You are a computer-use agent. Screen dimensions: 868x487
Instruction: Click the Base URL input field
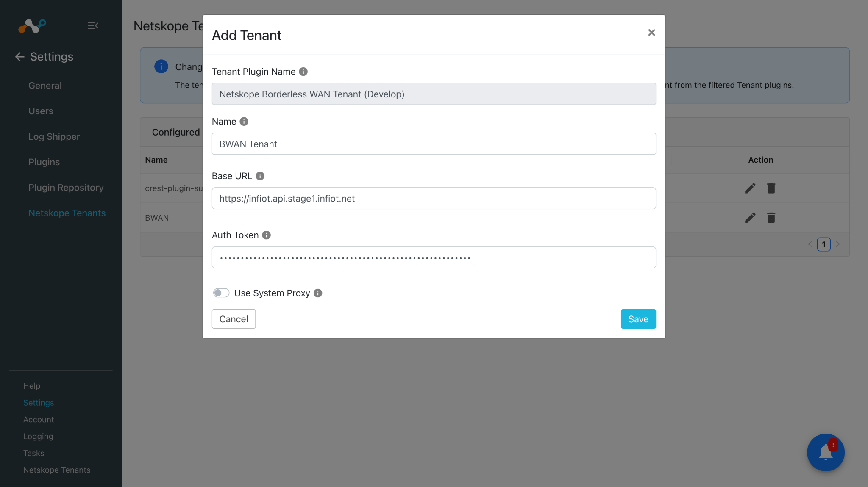434,198
